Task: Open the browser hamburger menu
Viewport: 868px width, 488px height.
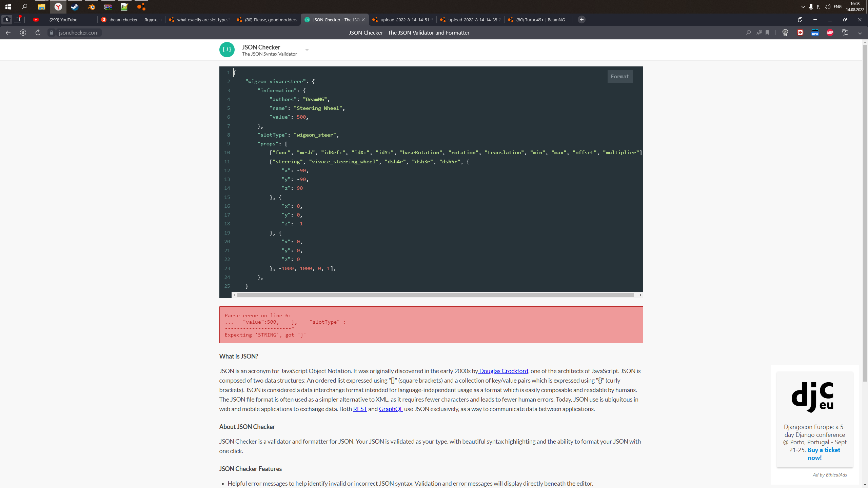Action: [x=815, y=20]
